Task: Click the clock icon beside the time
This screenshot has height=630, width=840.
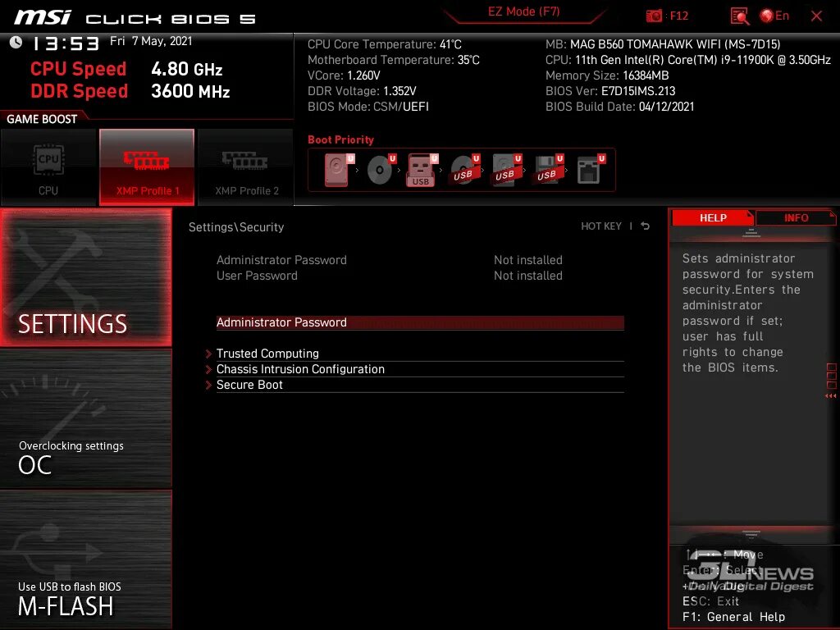Action: click(16, 43)
